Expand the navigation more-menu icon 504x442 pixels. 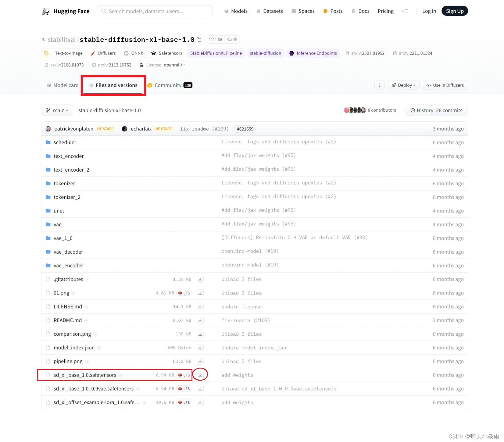point(405,11)
